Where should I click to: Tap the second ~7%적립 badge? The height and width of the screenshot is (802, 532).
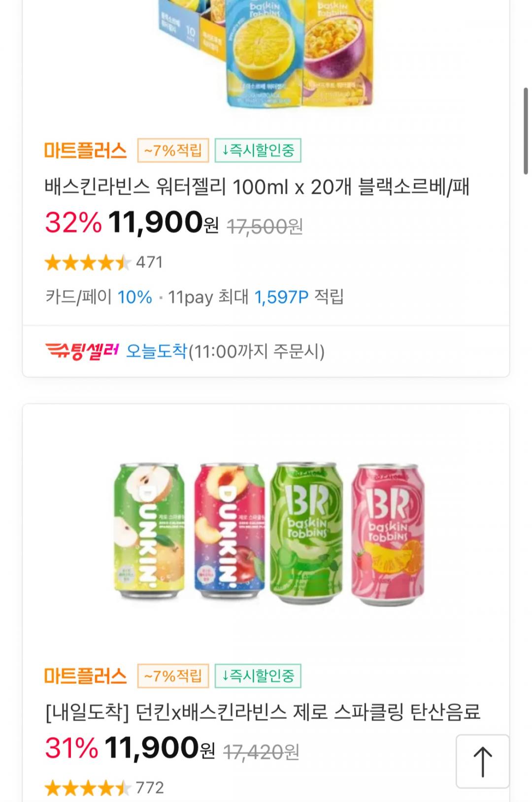(173, 675)
